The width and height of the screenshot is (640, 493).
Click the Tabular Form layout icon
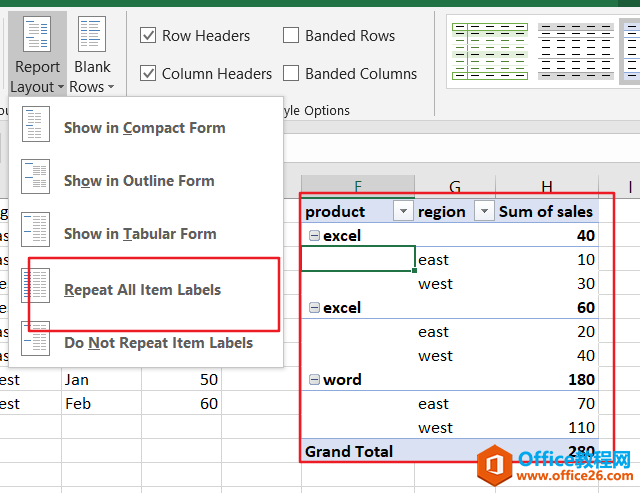pos(36,229)
